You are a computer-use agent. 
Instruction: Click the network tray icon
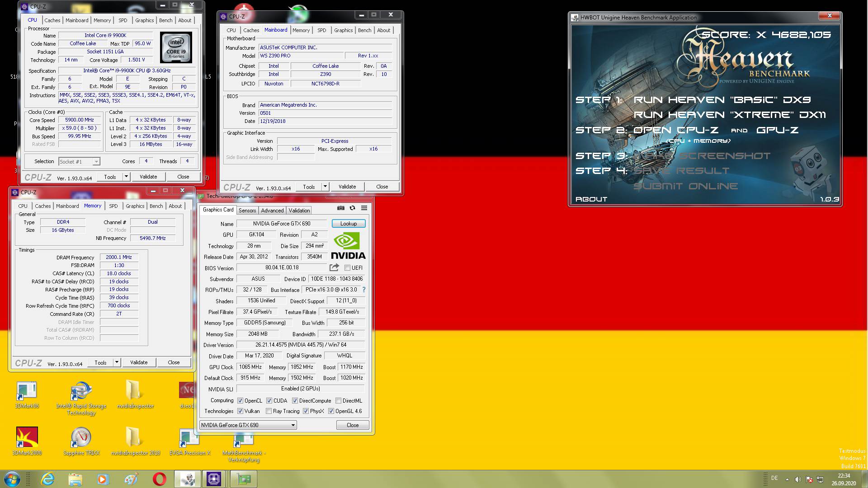point(821,479)
